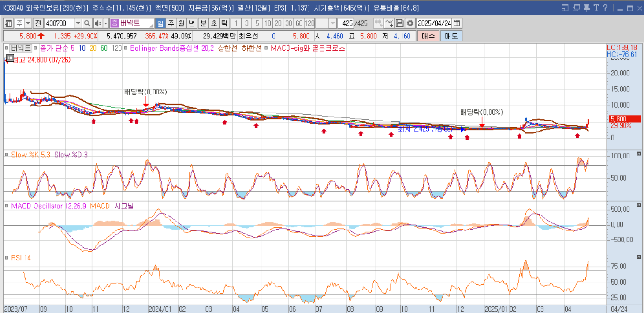Click the 하한선 legend label

pyautogui.click(x=252, y=48)
